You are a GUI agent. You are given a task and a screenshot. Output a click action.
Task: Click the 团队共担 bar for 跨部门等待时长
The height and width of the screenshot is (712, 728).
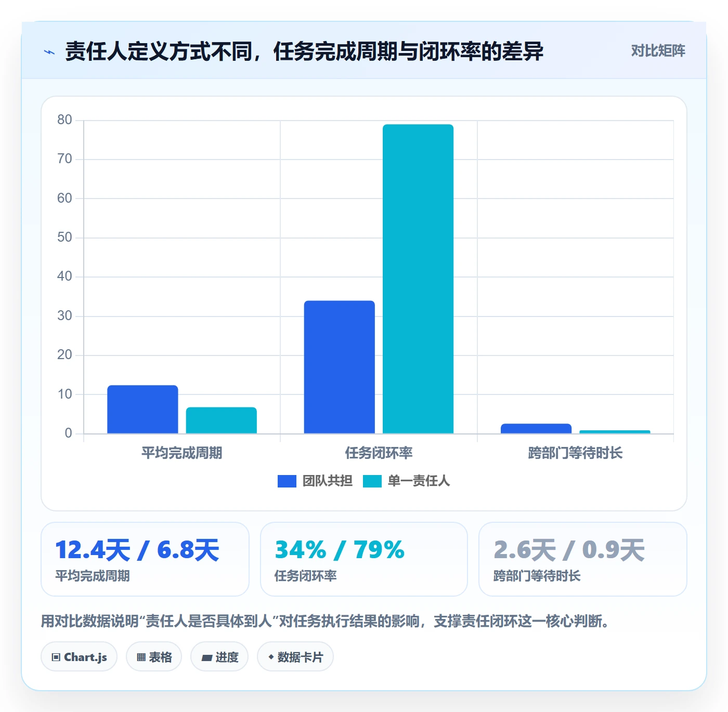tap(536, 429)
